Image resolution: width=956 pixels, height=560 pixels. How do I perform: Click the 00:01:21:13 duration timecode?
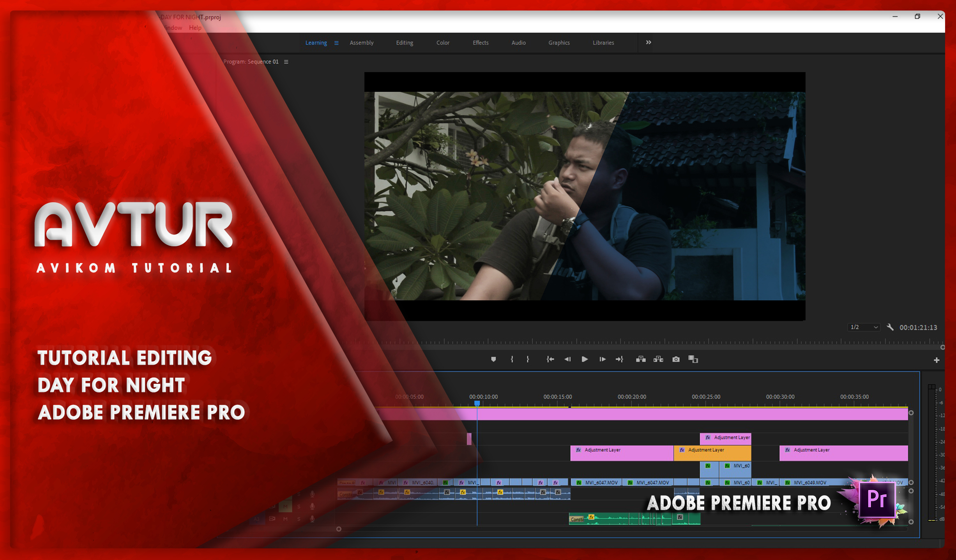click(918, 328)
